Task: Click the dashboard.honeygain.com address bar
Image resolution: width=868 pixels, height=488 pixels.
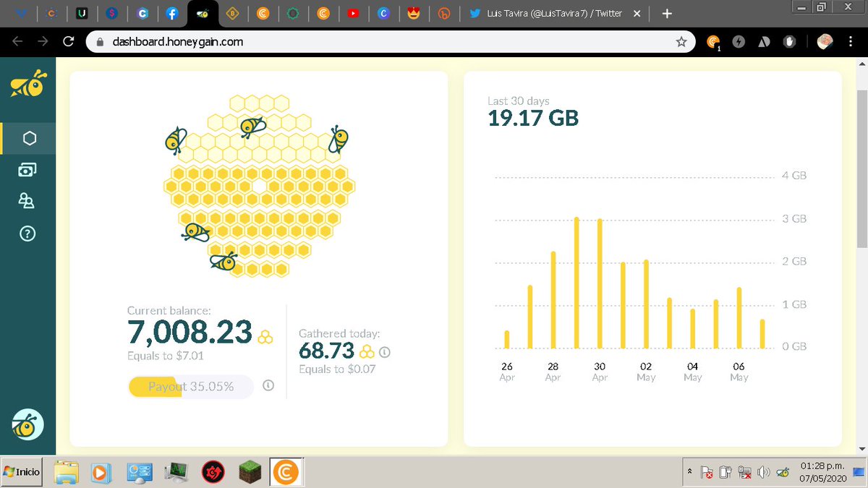Action: 391,42
